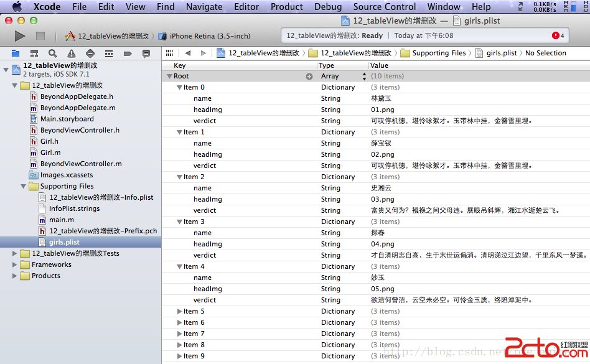The height and width of the screenshot is (364, 590).
Task: Open the Symbol navigator tab
Action: tap(34, 54)
